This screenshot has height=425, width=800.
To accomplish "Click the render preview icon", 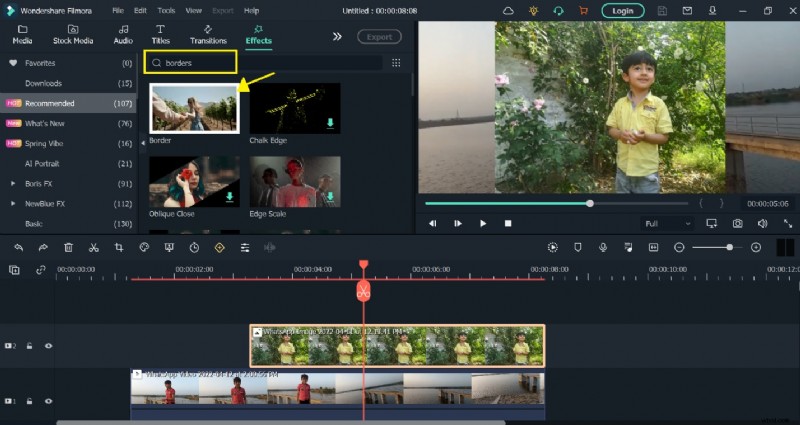I will 553,247.
